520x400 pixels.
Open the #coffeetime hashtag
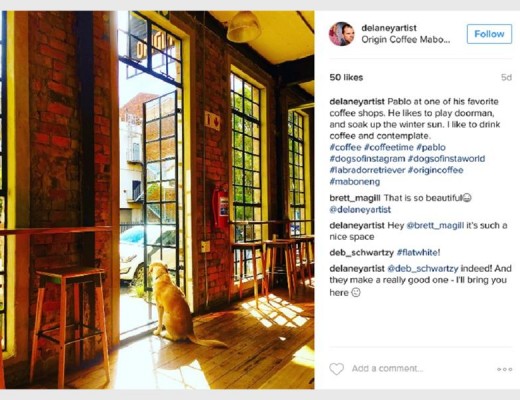(389, 147)
